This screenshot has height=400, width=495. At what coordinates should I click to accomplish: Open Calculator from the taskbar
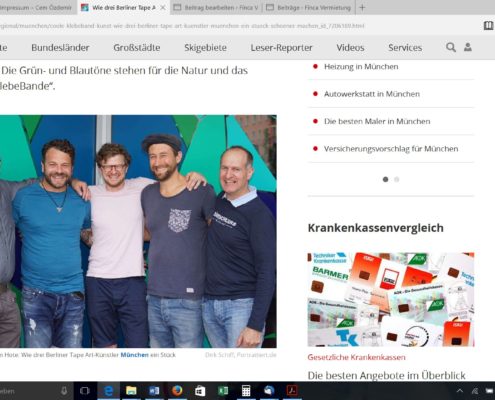pos(246,391)
